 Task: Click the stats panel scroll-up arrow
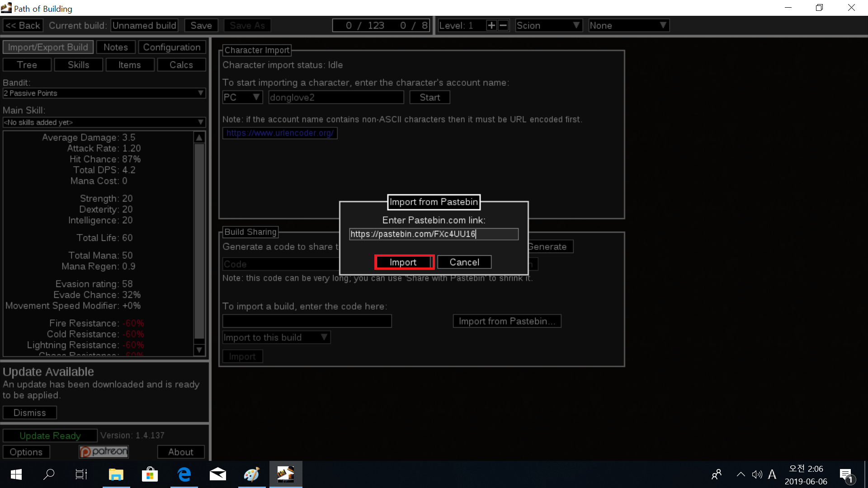coord(199,137)
